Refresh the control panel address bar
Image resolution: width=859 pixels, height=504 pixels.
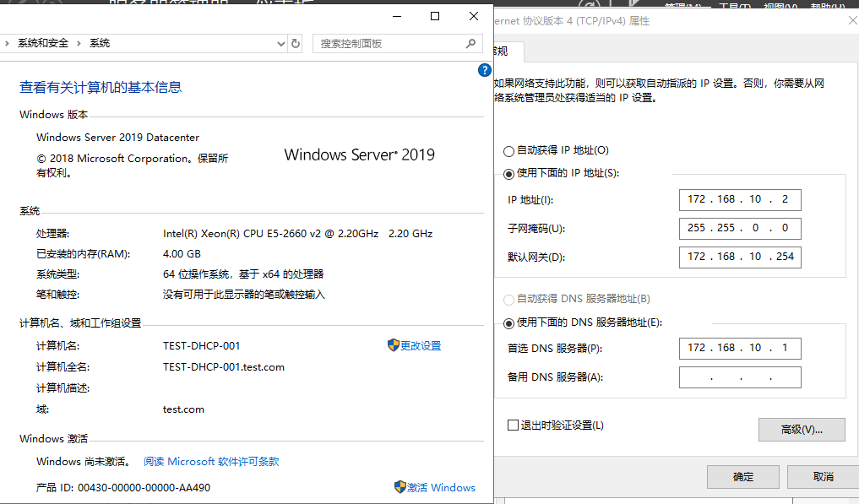(296, 43)
